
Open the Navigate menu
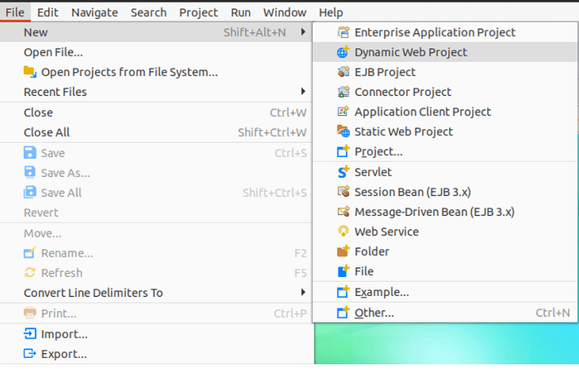pyautogui.click(x=94, y=12)
